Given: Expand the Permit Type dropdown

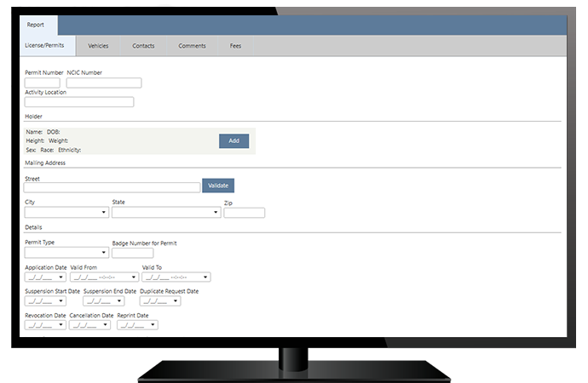Looking at the screenshot, I should click(x=104, y=253).
